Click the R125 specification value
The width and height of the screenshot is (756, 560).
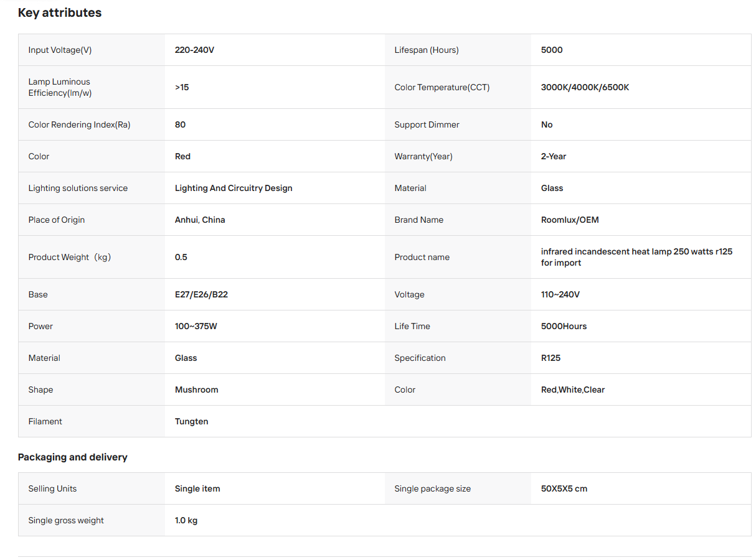tap(550, 358)
